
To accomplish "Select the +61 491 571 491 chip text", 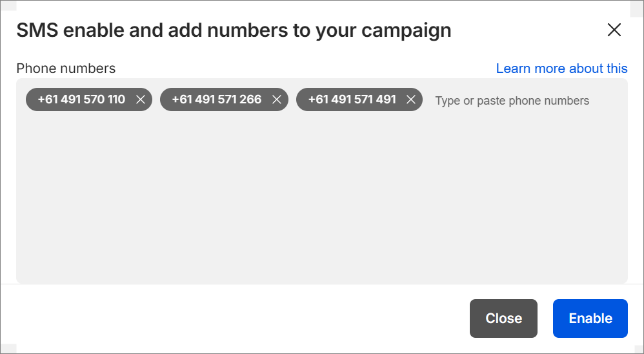I will pos(352,99).
